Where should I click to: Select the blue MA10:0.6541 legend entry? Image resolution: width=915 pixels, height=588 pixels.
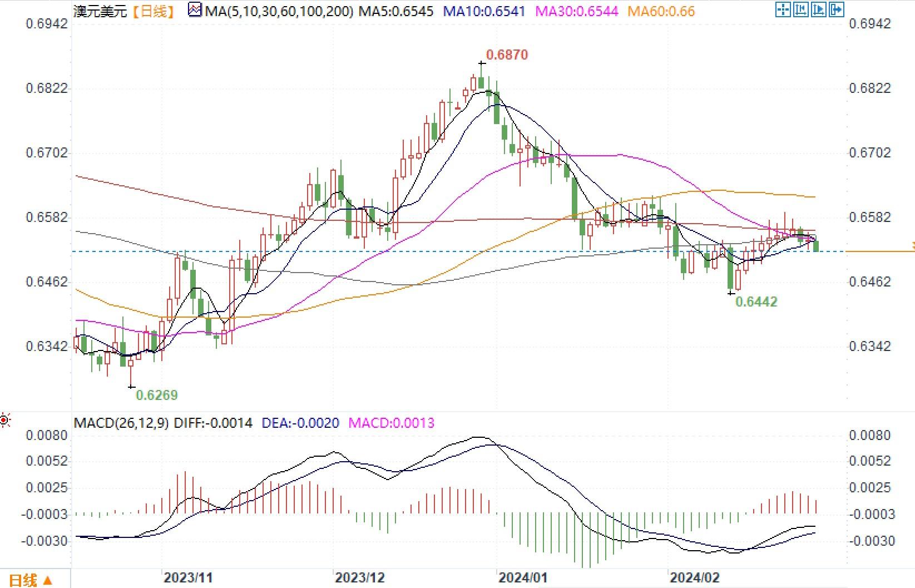tap(484, 11)
